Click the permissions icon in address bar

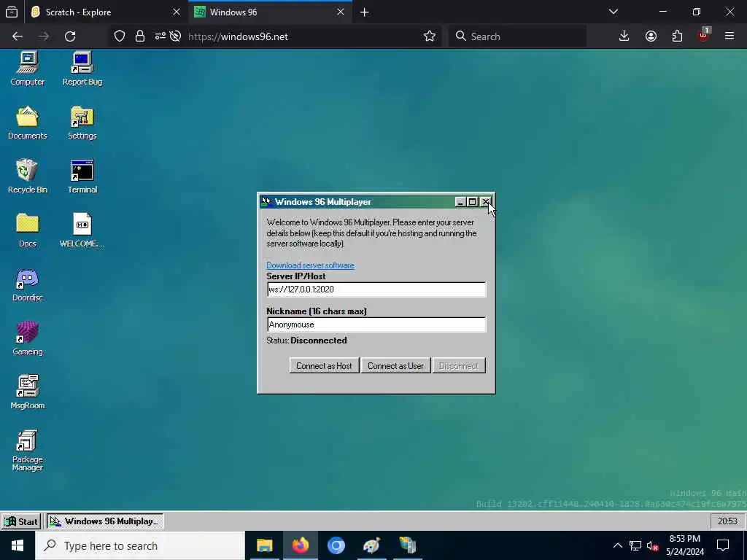(160, 36)
